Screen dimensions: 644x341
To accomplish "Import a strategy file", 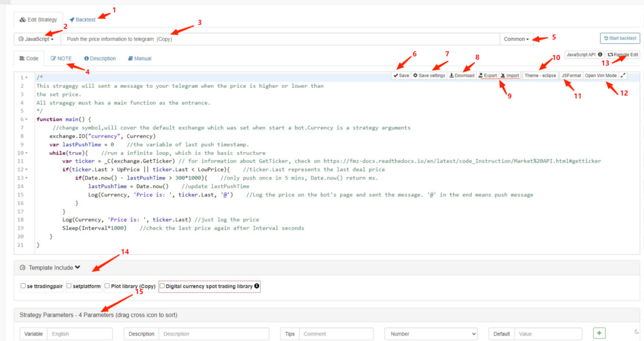I will point(509,76).
